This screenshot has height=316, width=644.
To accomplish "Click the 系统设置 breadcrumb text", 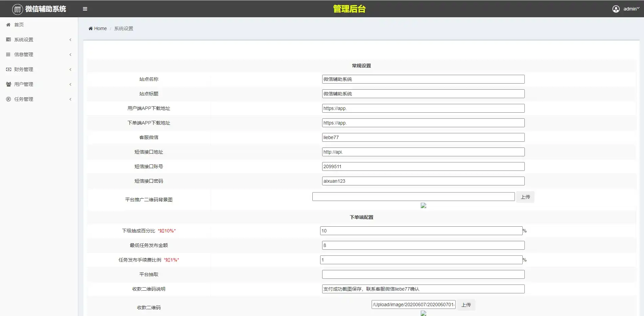I will coord(124,28).
